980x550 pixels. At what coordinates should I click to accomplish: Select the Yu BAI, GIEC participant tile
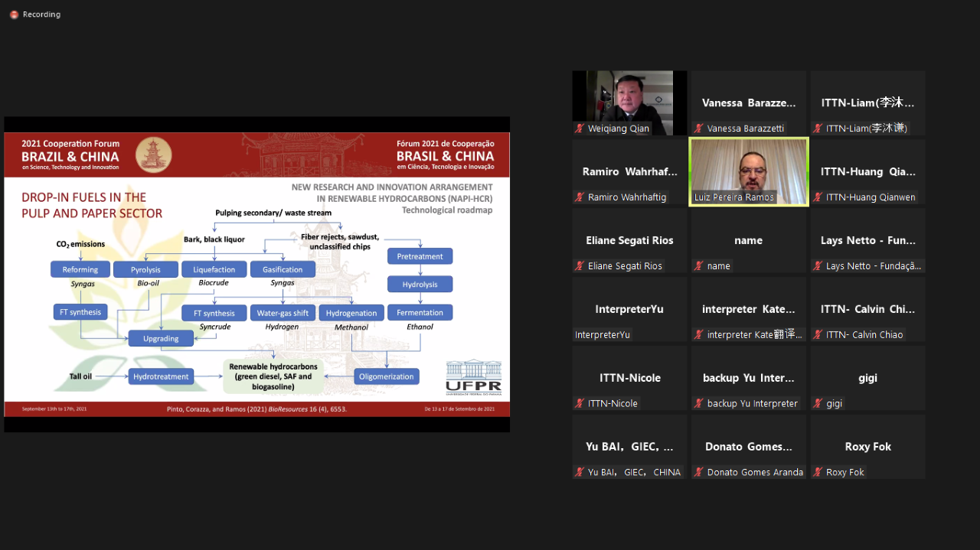point(630,447)
